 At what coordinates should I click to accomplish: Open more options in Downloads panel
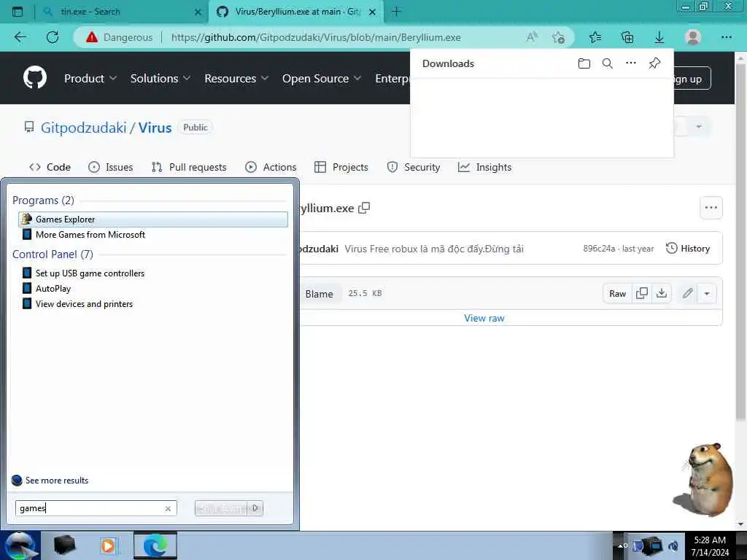pos(631,63)
